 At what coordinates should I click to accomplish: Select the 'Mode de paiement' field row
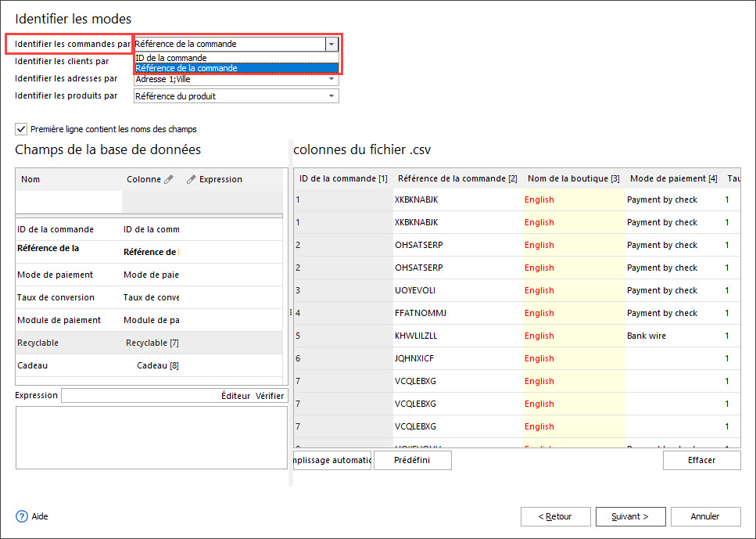149,275
